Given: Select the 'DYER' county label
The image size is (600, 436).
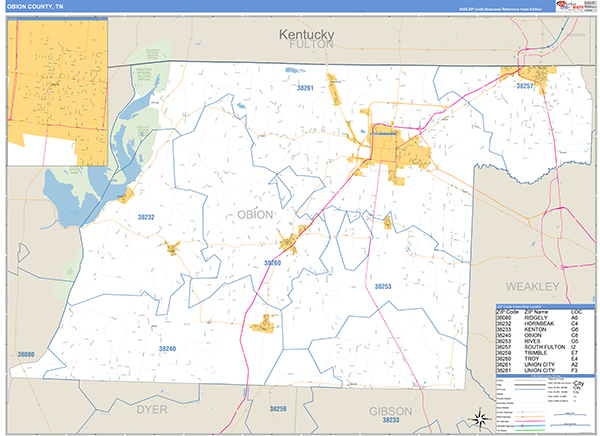Looking at the screenshot, I should coord(152,410).
